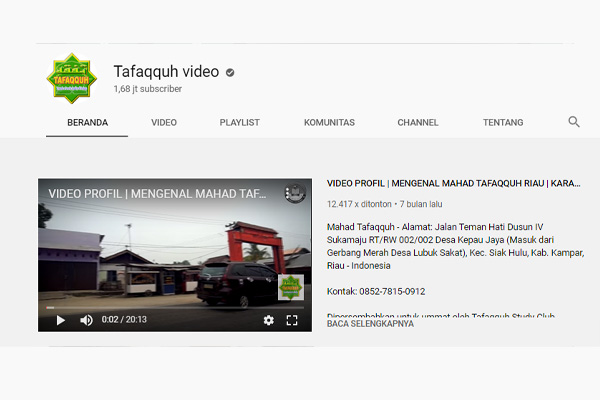600x400 pixels.
Task: Mute the video with the speaker icon
Action: [86, 320]
